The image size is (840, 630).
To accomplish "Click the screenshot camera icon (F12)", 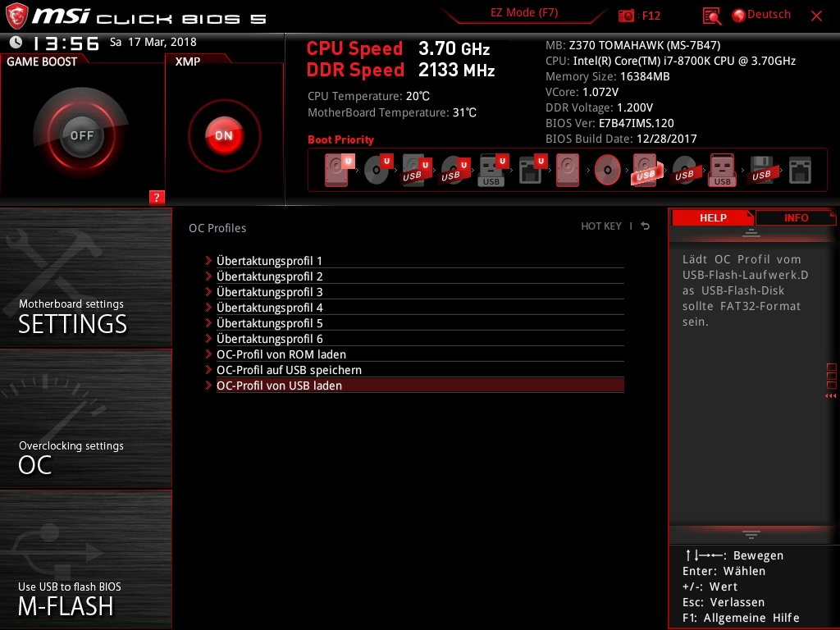I will click(x=626, y=16).
